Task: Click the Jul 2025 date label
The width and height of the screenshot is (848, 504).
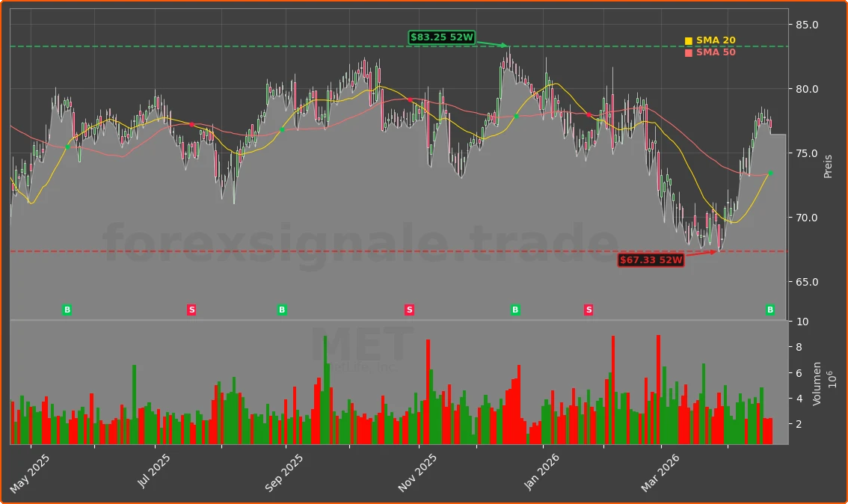Action: (x=153, y=470)
